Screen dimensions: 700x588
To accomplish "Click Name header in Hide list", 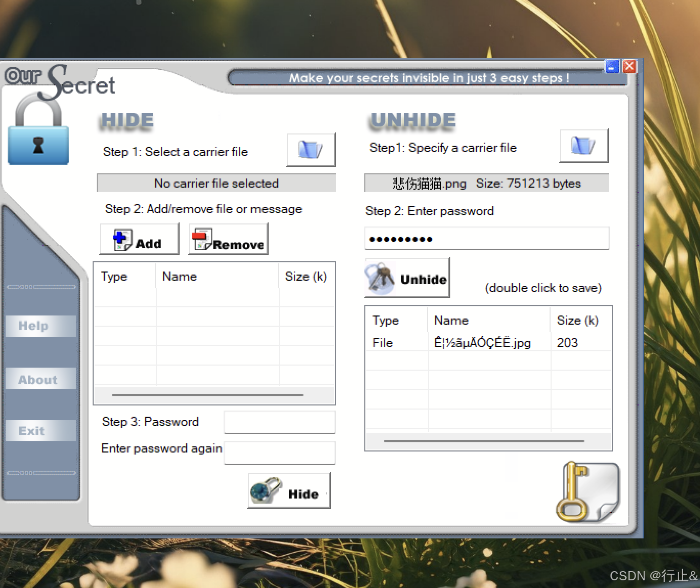I will pos(217,277).
